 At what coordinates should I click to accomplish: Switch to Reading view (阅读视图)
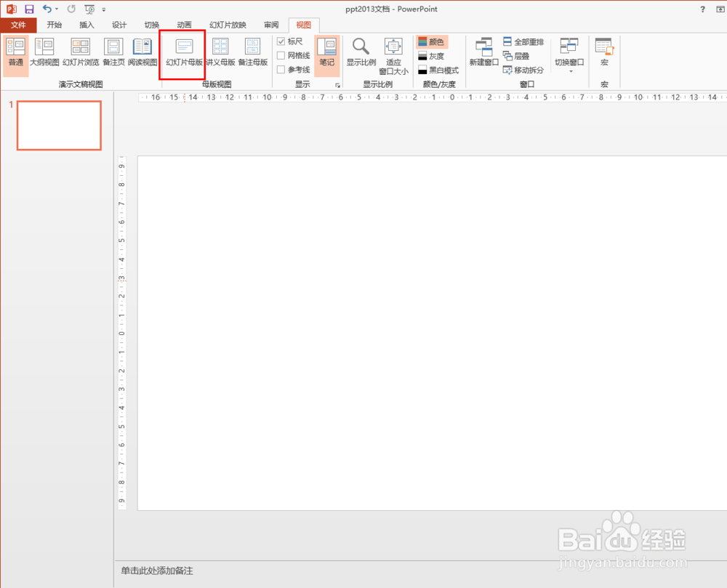(142, 52)
